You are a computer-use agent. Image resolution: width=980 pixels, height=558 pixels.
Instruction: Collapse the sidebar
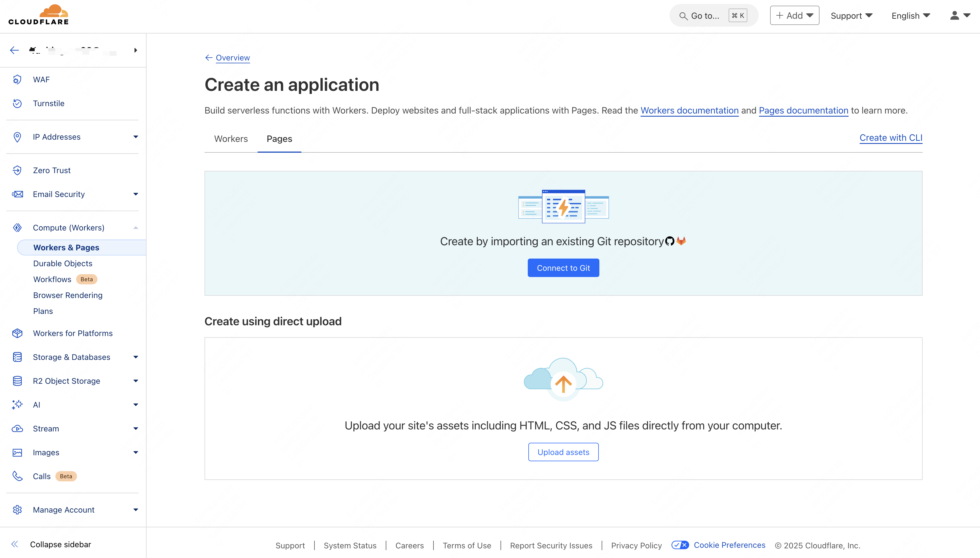(60, 544)
